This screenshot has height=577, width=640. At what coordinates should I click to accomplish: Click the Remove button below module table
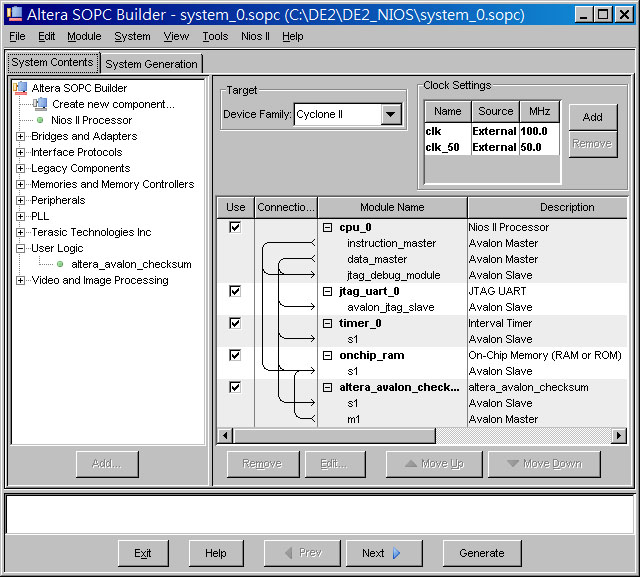pos(263,464)
